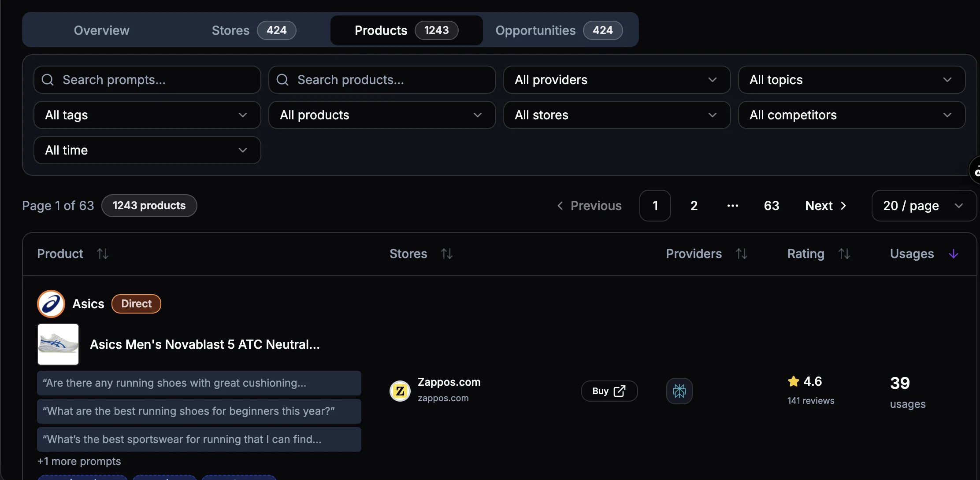980x480 pixels.
Task: Select page 2 in pagination
Action: point(694,205)
